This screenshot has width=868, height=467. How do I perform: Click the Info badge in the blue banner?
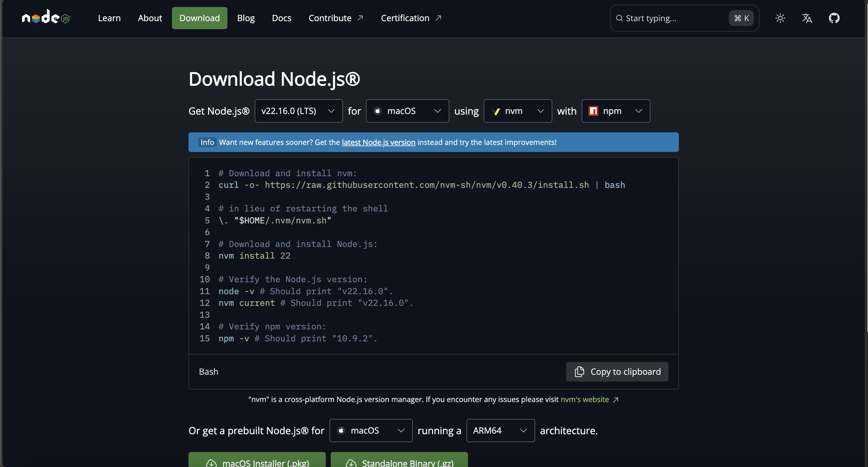pos(207,142)
